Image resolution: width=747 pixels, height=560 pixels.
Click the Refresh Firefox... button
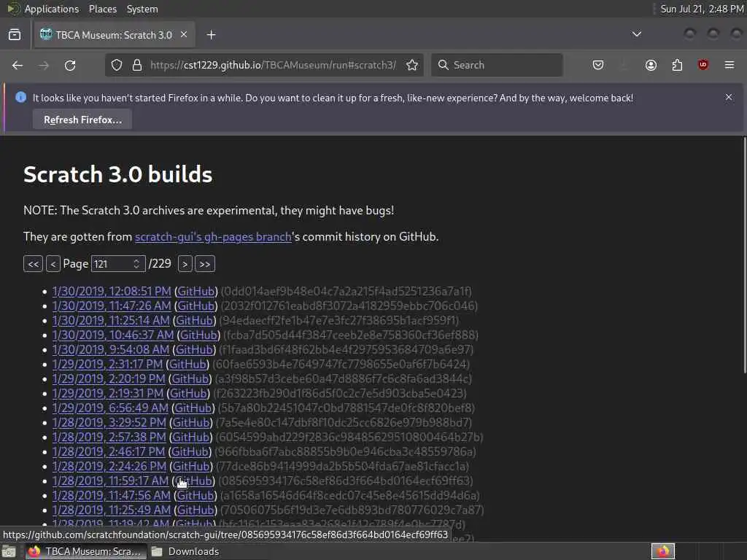[x=82, y=120]
